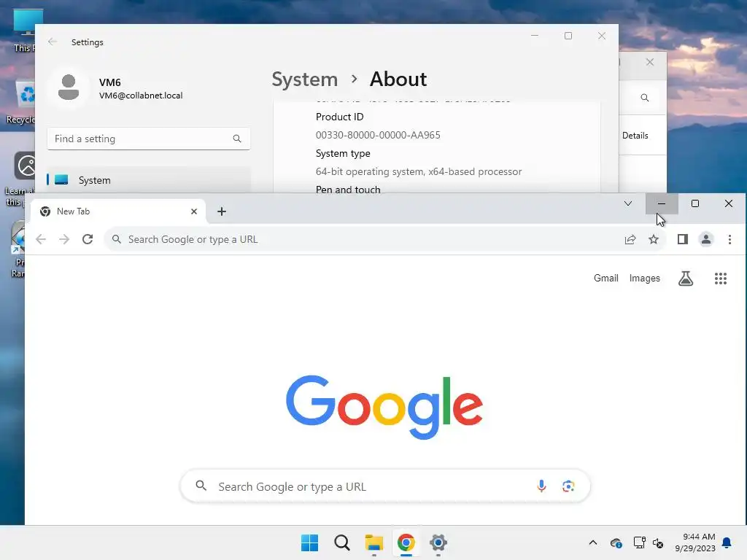
Task: Bookmark this tab with star icon
Action: click(654, 239)
